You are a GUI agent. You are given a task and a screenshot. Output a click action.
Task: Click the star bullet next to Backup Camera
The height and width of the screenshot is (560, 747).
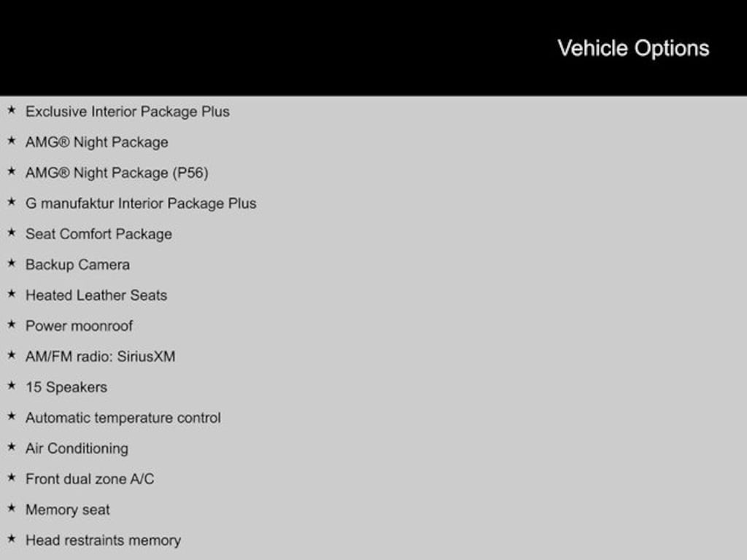click(x=11, y=264)
